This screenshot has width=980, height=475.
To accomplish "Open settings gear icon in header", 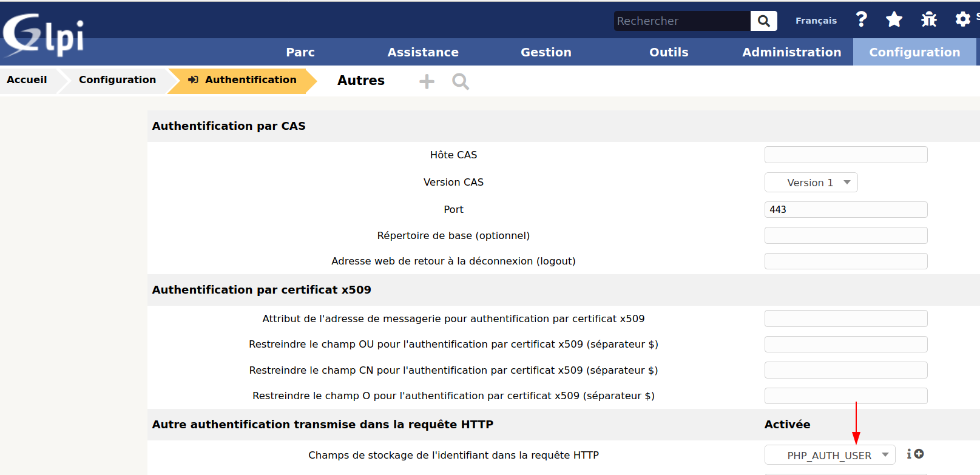I will click(x=962, y=19).
